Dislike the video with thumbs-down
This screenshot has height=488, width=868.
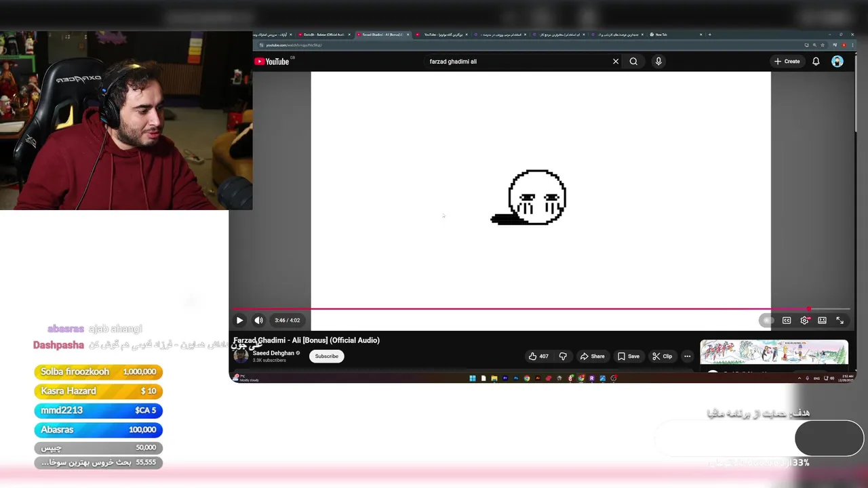563,356
